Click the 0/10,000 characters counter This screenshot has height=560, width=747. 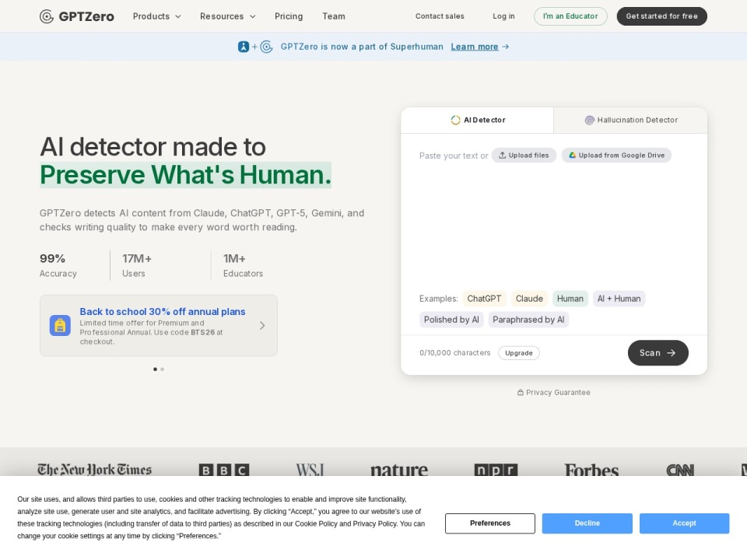pos(455,353)
